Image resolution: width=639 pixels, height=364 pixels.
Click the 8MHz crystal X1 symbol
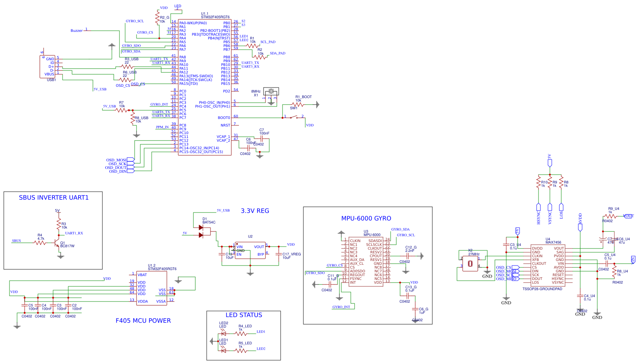270,92
